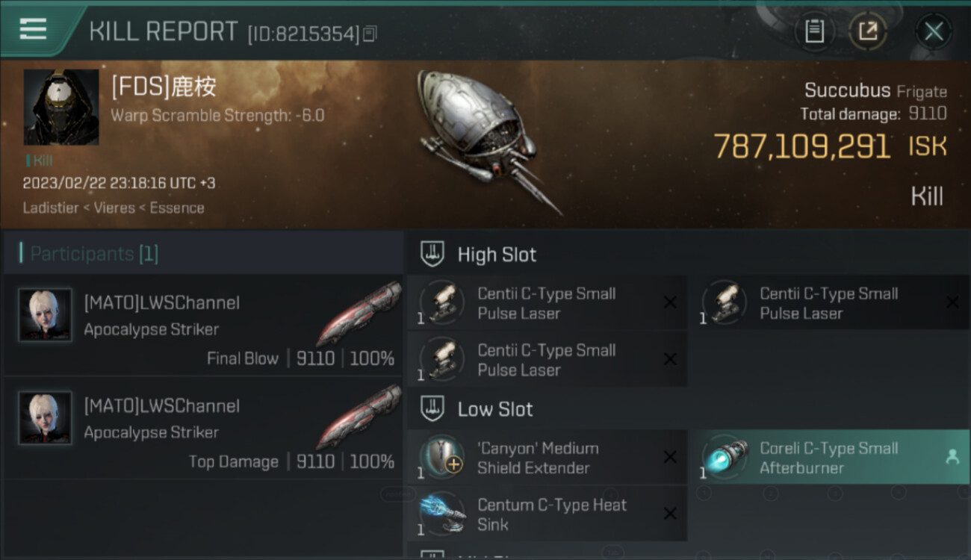Close the kill report panel
The height and width of the screenshot is (560, 971).
tap(933, 31)
